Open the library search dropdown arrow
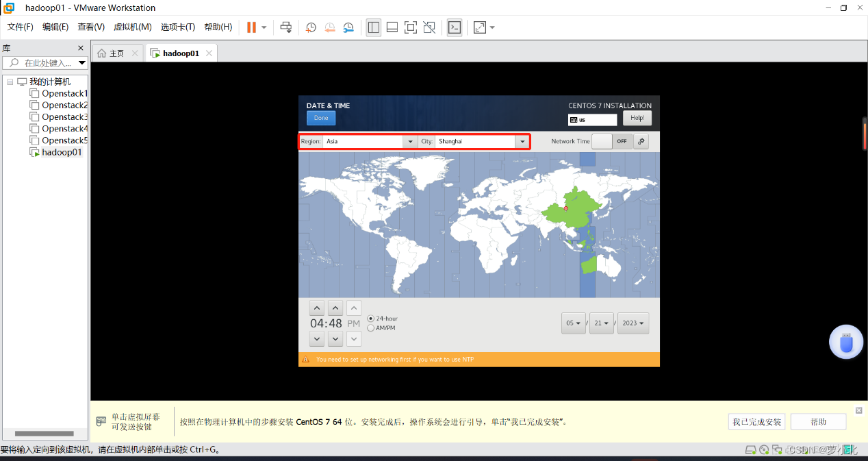This screenshot has height=461, width=868. (82, 63)
